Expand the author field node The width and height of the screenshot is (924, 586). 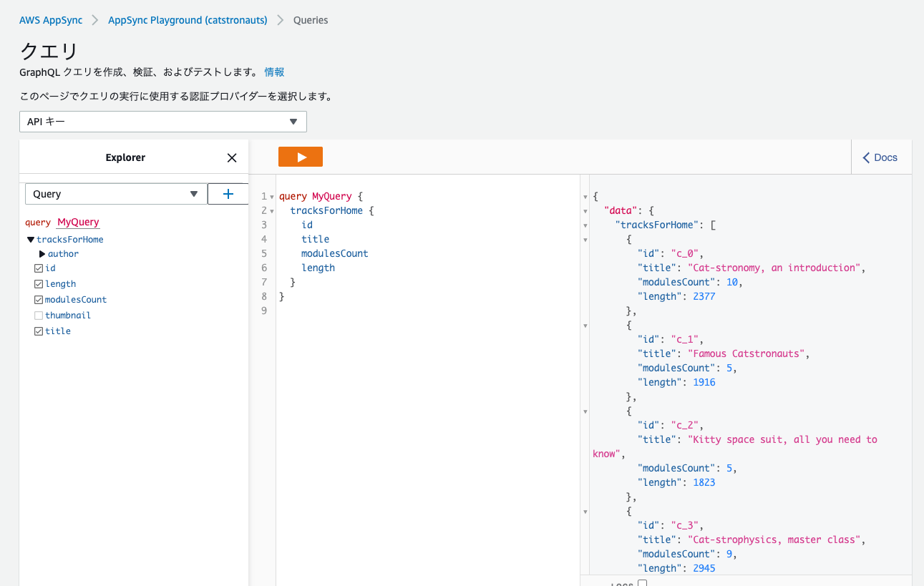pyautogui.click(x=42, y=254)
